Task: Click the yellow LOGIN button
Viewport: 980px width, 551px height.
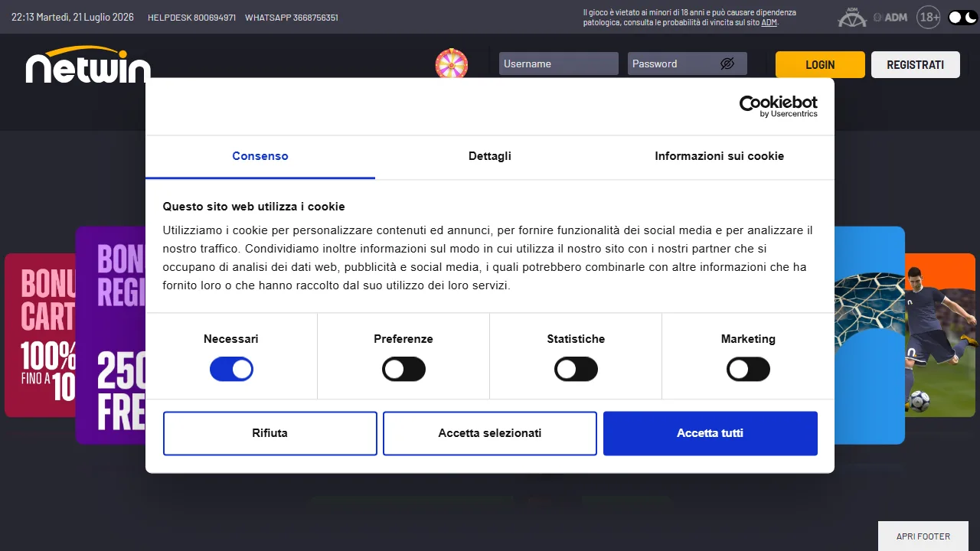Action: 820,64
